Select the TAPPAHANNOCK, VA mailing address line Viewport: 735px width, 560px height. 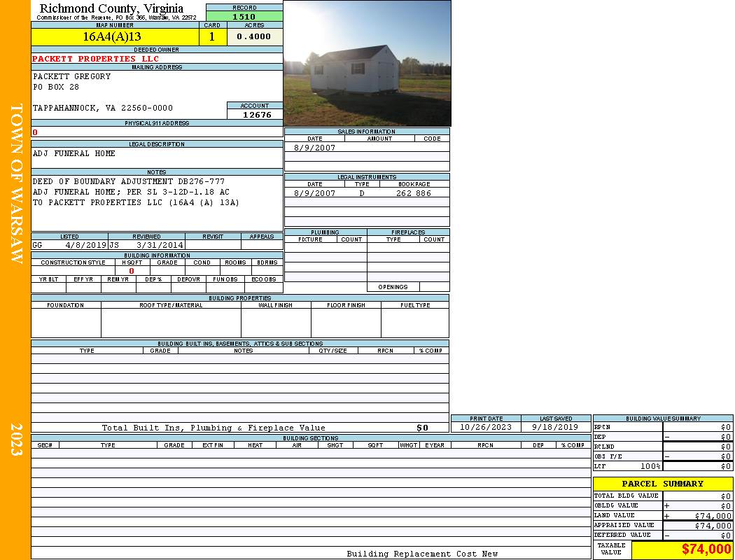tap(103, 108)
